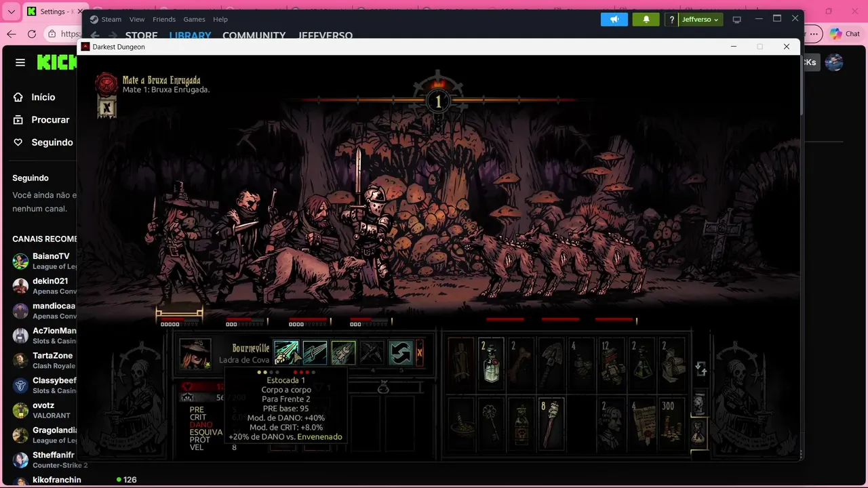Click the browser reload button
This screenshot has width=868, height=488.
click(32, 34)
